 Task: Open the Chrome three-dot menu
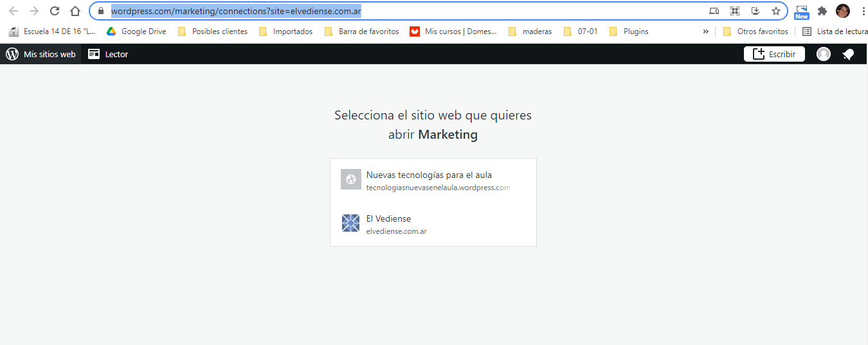863,11
